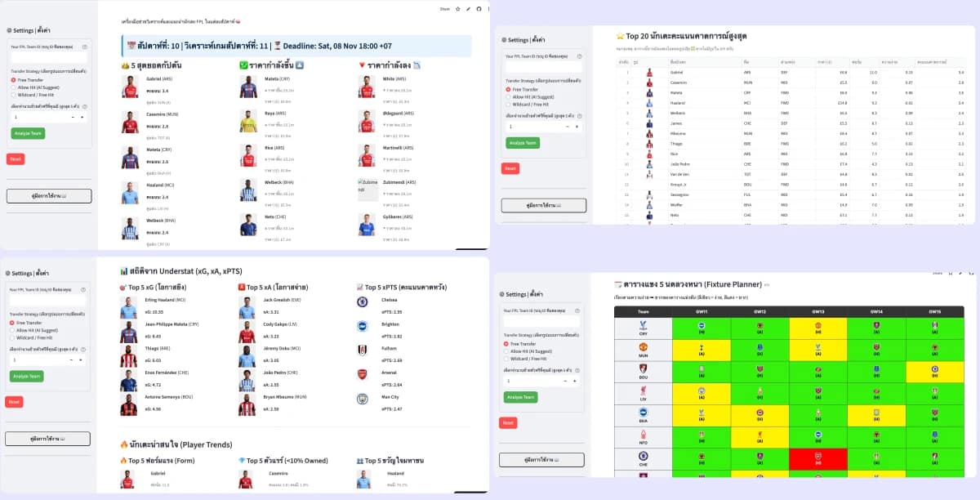Click Share in the deadline page toolbar

[x=444, y=9]
